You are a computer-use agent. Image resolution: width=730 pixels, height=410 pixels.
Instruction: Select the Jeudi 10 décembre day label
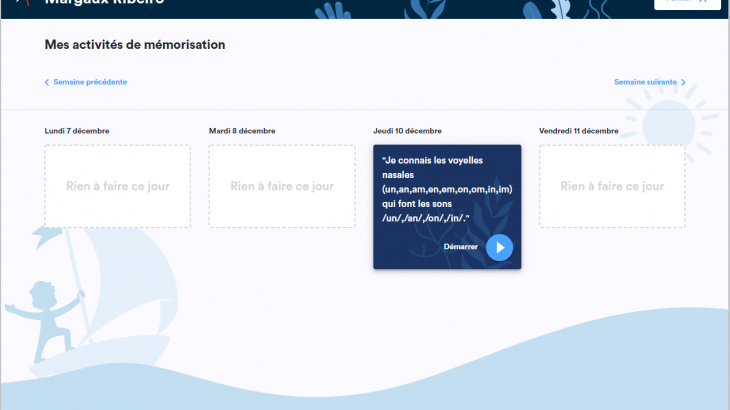(407, 131)
